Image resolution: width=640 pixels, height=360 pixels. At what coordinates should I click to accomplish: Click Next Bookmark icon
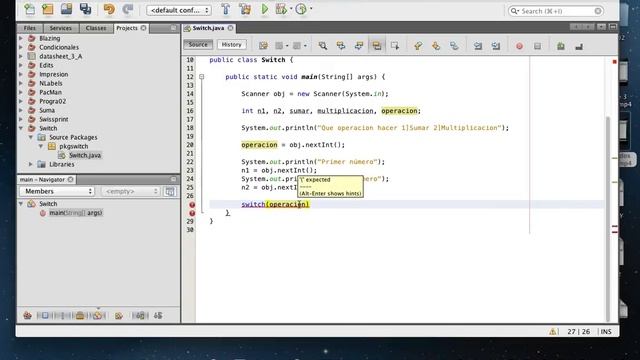pos(436,46)
